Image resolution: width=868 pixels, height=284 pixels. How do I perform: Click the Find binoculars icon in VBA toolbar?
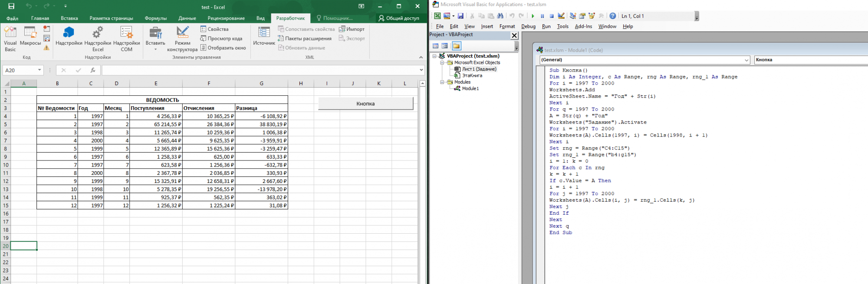pos(500,16)
